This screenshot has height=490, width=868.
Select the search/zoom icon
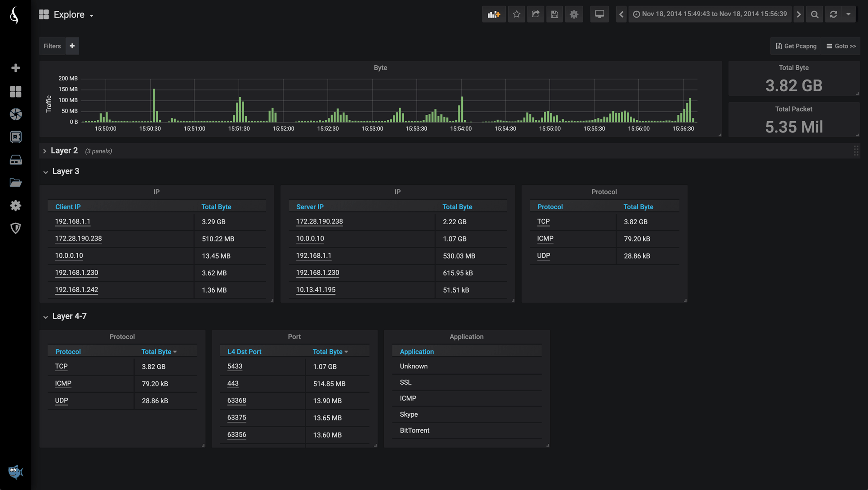(x=814, y=14)
